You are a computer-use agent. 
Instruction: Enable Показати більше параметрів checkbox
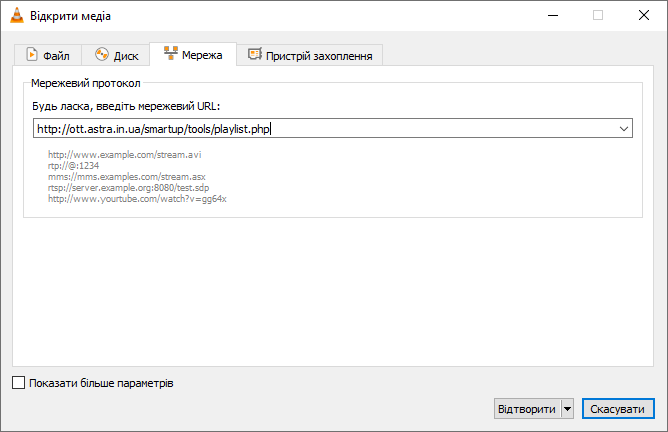point(18,383)
